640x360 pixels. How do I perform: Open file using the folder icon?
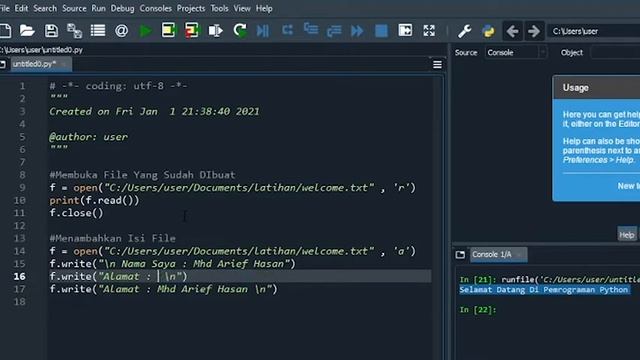(27, 31)
